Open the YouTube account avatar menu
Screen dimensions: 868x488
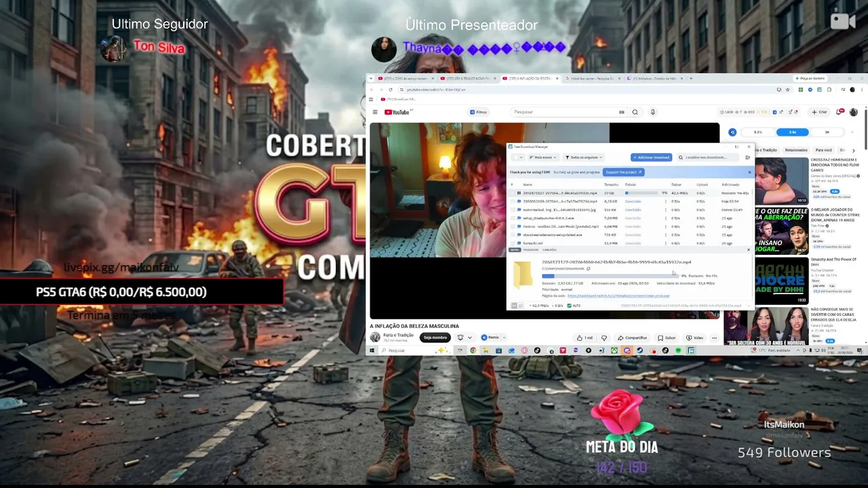[853, 112]
